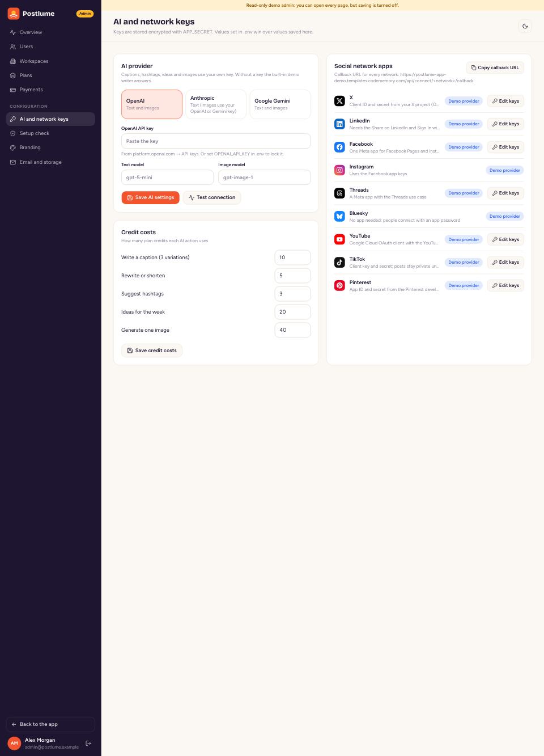Click Test connection button

pos(212,197)
